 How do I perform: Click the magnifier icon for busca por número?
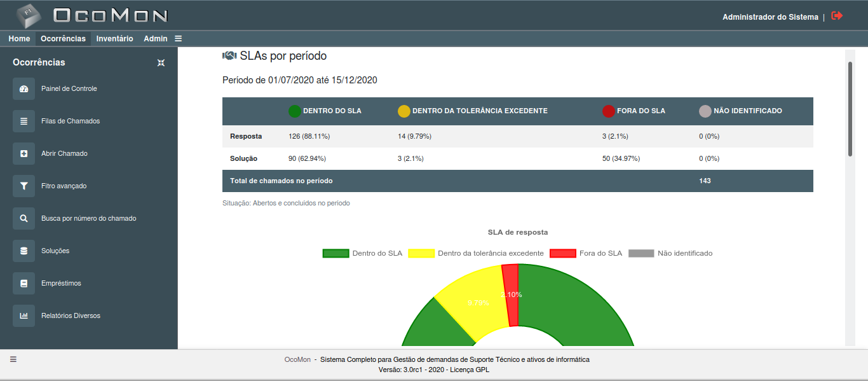tap(24, 218)
